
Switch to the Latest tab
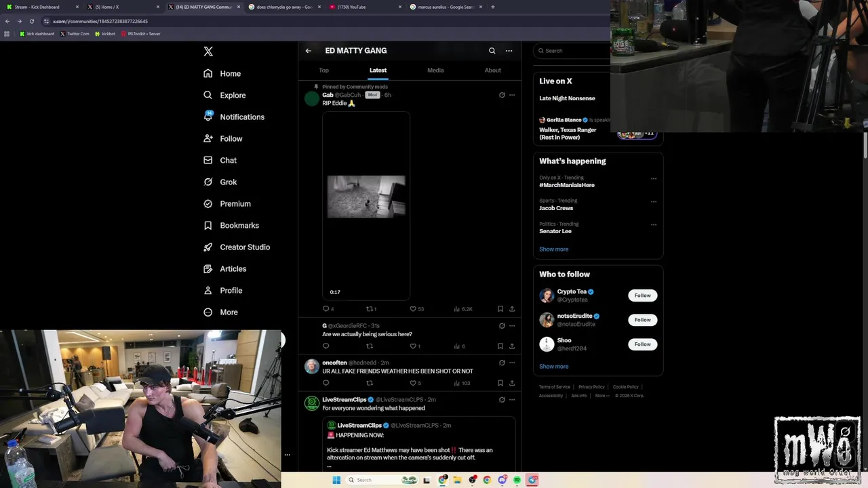[378, 70]
